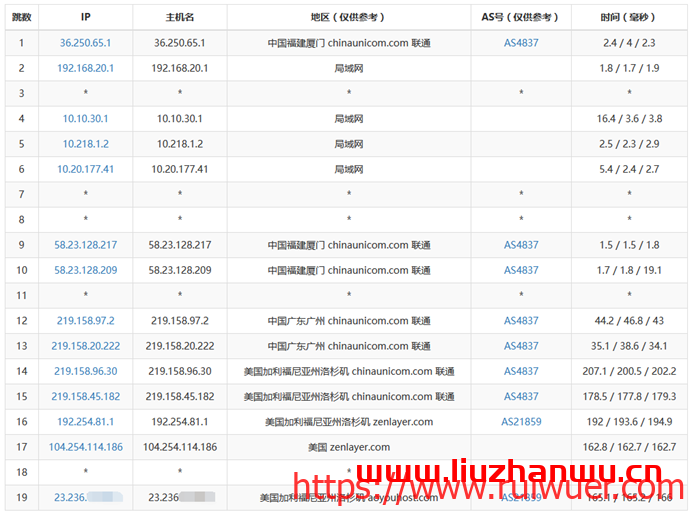
Task: Select the 时间（毫秒） column header
Action: (x=629, y=17)
